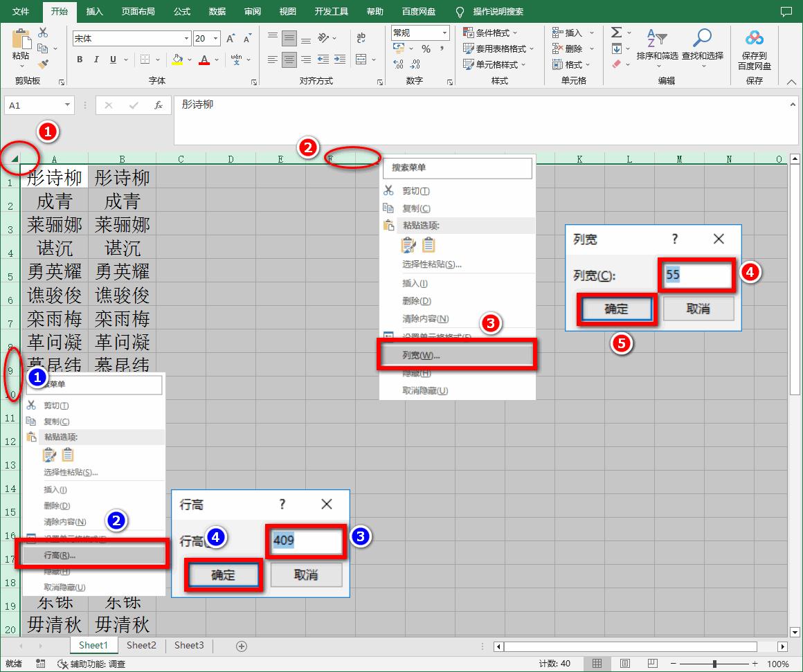The width and height of the screenshot is (803, 672).
Task: Click the Name Box dropdown arrow
Action: [67, 105]
